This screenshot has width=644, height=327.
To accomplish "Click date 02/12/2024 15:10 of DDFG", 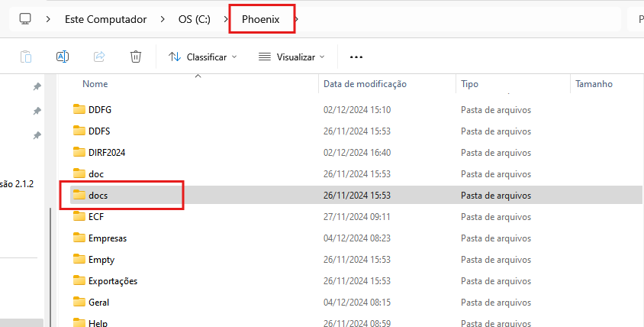I will [x=357, y=110].
